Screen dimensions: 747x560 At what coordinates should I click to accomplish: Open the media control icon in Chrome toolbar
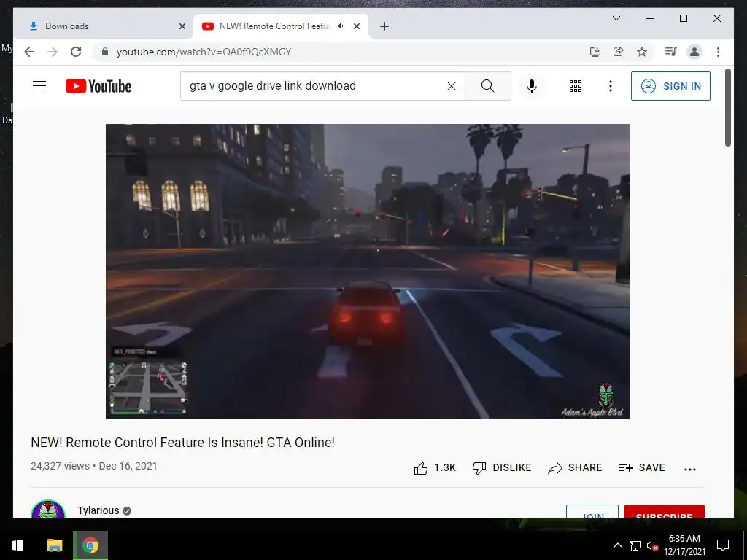click(x=671, y=52)
